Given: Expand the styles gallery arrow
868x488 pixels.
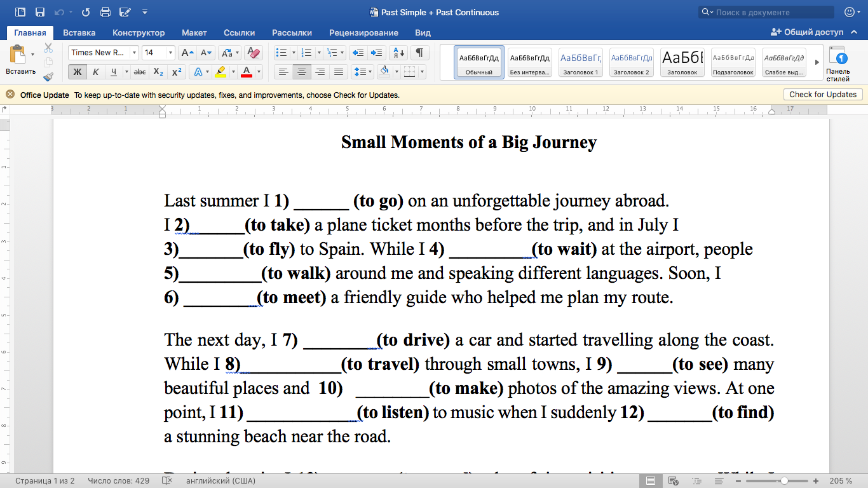Looking at the screenshot, I should (x=817, y=62).
